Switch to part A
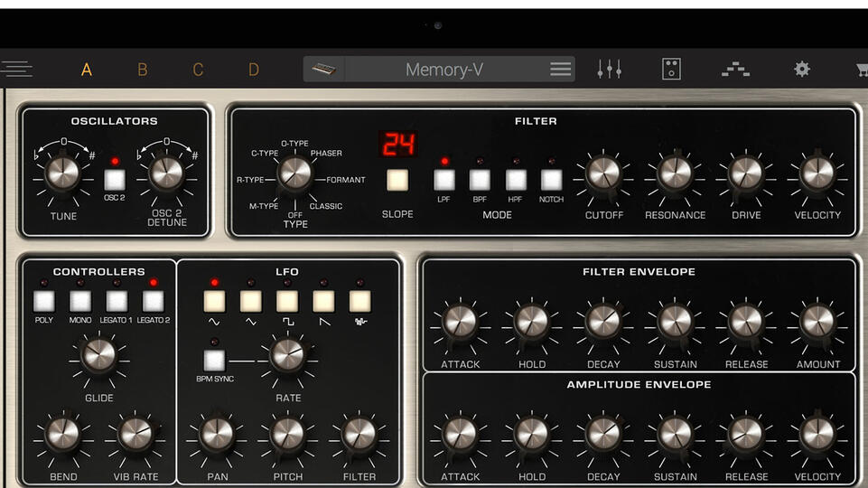Image resolution: width=868 pixels, height=488 pixels. click(x=87, y=70)
